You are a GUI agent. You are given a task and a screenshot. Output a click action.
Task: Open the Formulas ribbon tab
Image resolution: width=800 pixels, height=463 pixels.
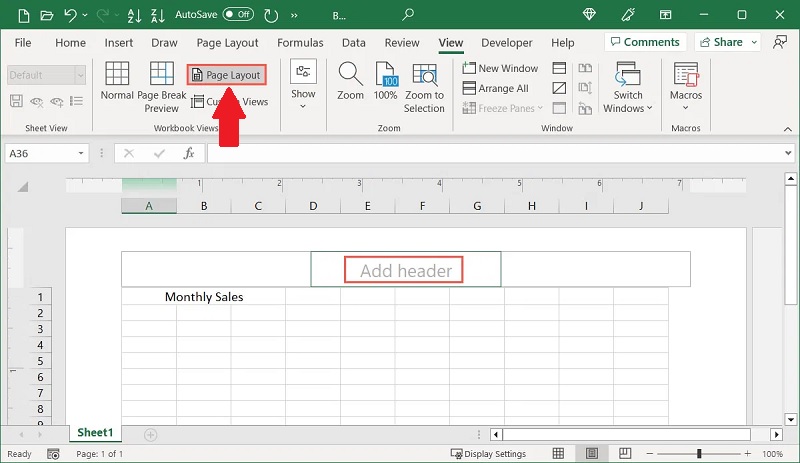click(300, 43)
